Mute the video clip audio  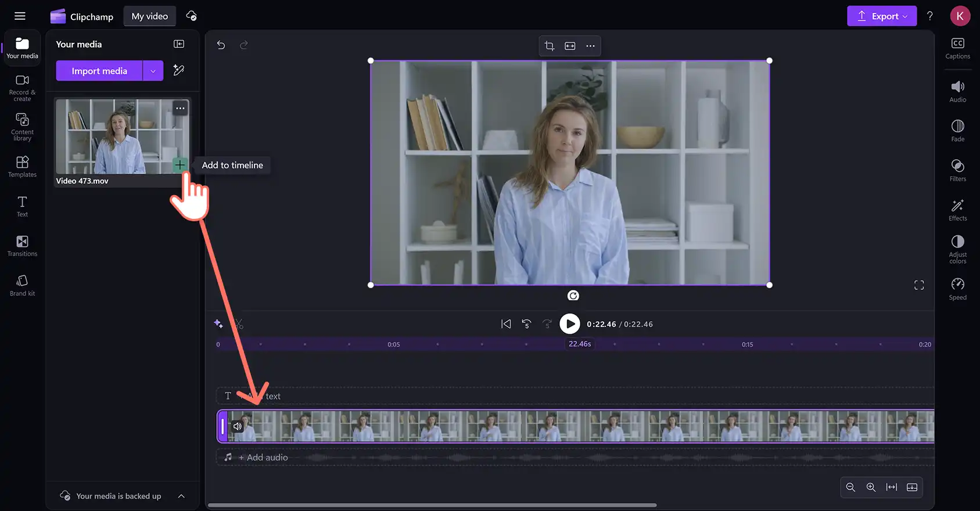click(238, 426)
